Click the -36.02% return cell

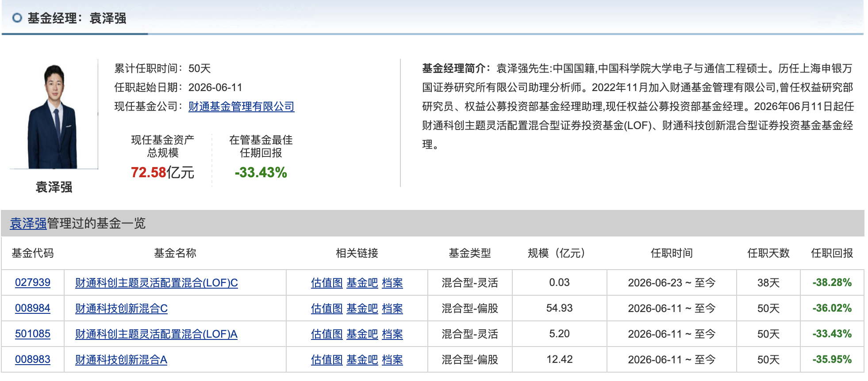tap(832, 308)
